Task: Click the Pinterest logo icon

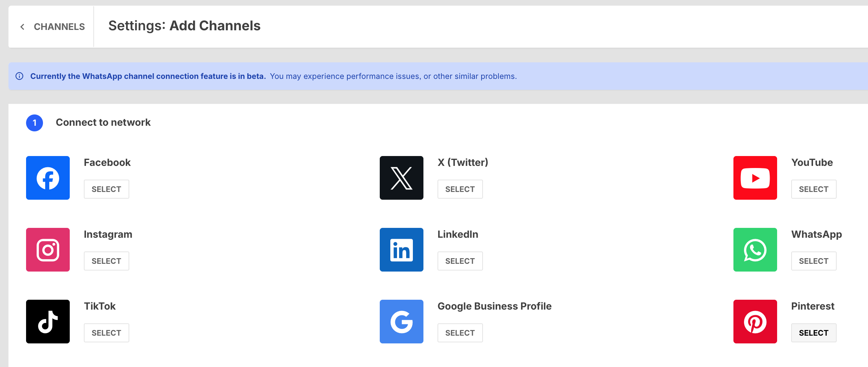Action: pos(755,322)
